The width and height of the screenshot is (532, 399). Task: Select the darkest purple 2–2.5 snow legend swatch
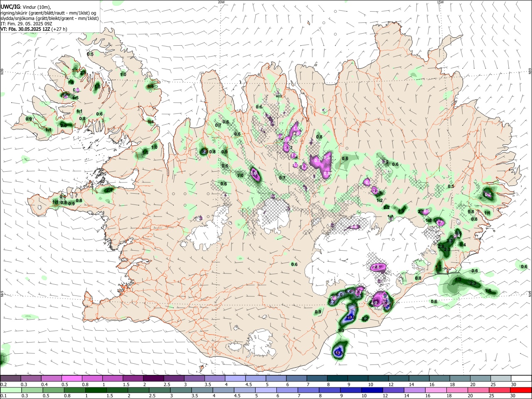tap(153, 379)
